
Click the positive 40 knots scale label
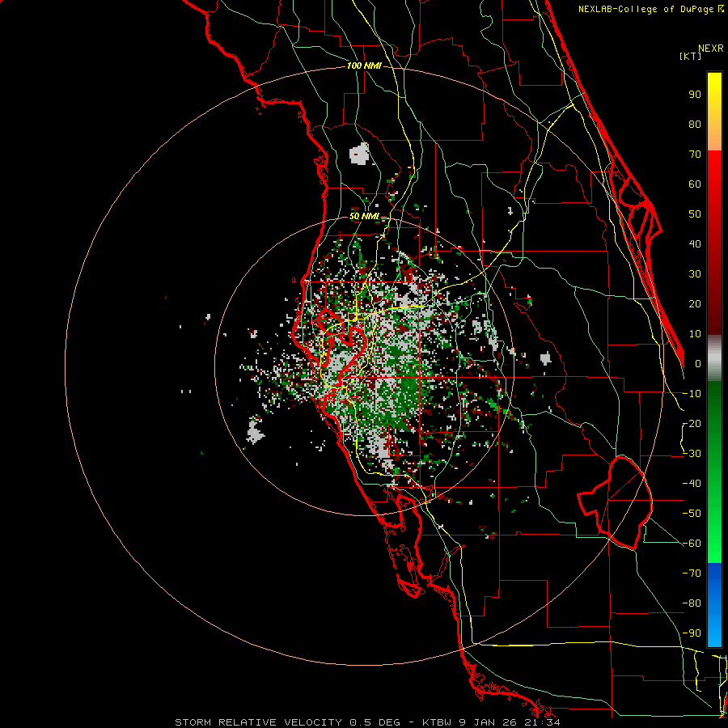coord(695,243)
